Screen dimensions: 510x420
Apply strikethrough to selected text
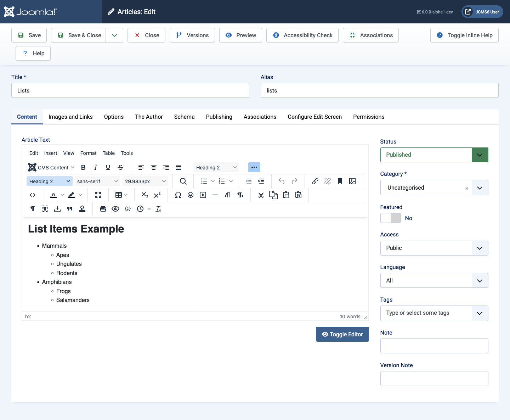point(120,167)
